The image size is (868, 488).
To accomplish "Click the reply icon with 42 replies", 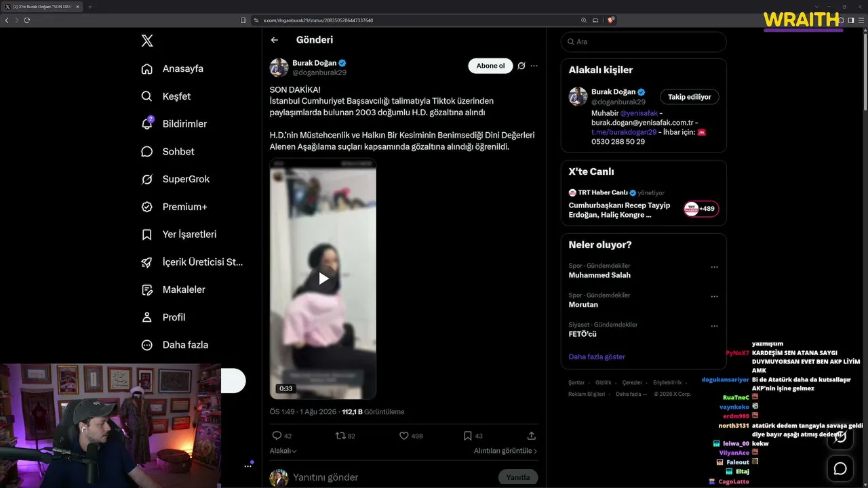I will tap(277, 436).
